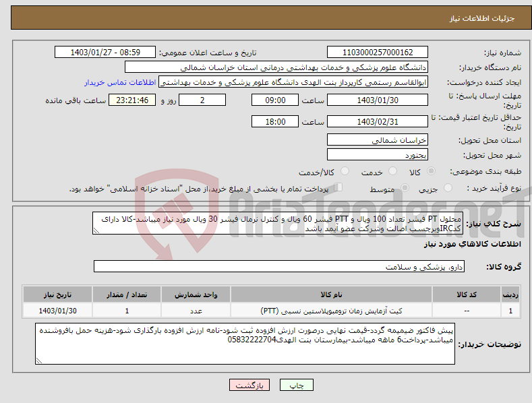Click the delivery province field خراسان شمالی

click(x=378, y=139)
